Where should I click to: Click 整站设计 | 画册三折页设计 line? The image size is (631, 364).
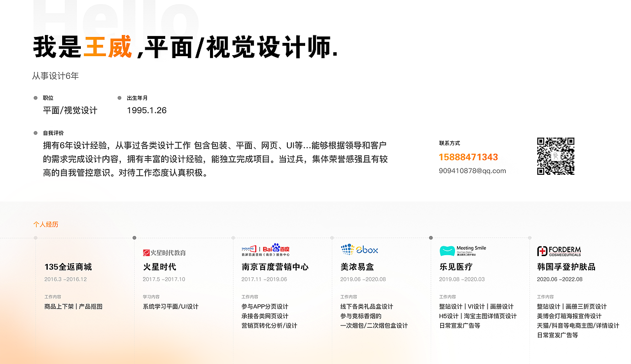click(x=572, y=306)
